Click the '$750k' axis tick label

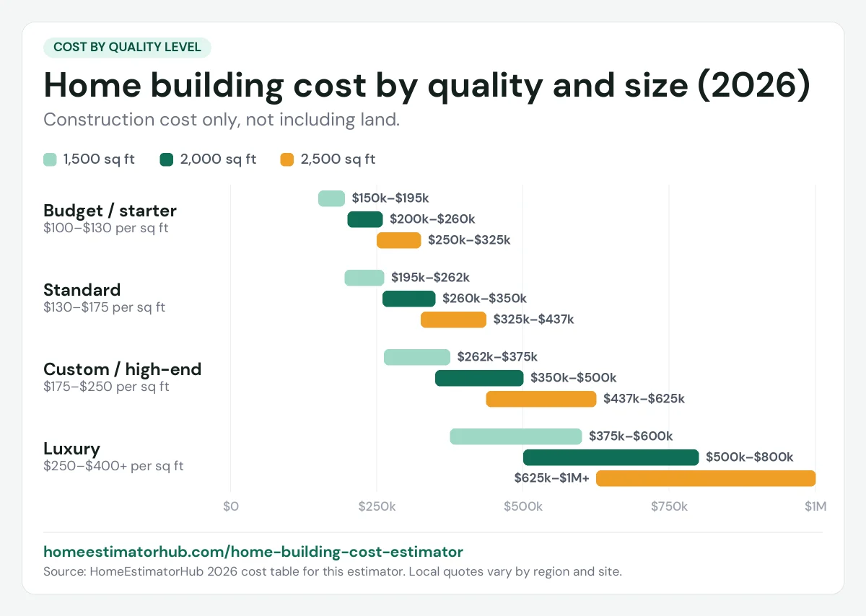pyautogui.click(x=669, y=507)
